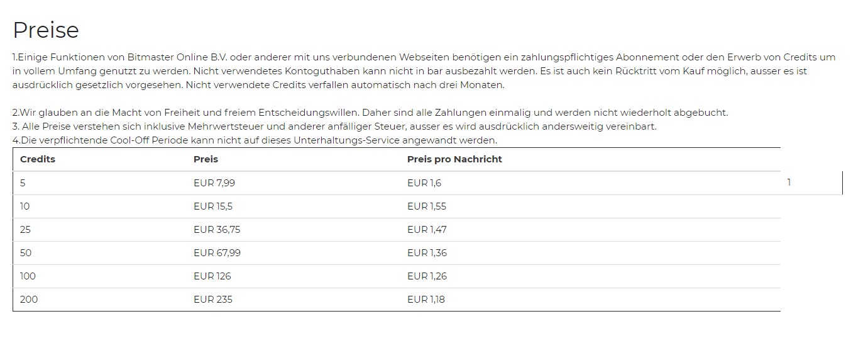Click the EUR 15,5 price cell

click(213, 206)
